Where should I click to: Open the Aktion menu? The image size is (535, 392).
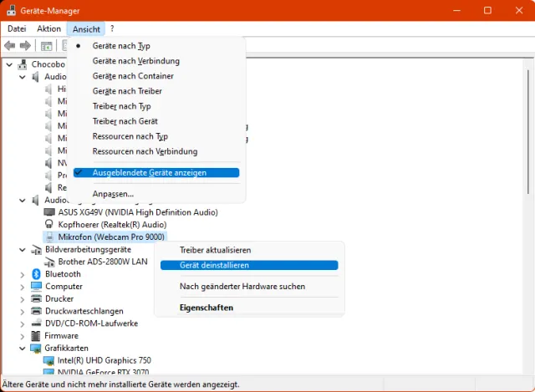pyautogui.click(x=48, y=28)
